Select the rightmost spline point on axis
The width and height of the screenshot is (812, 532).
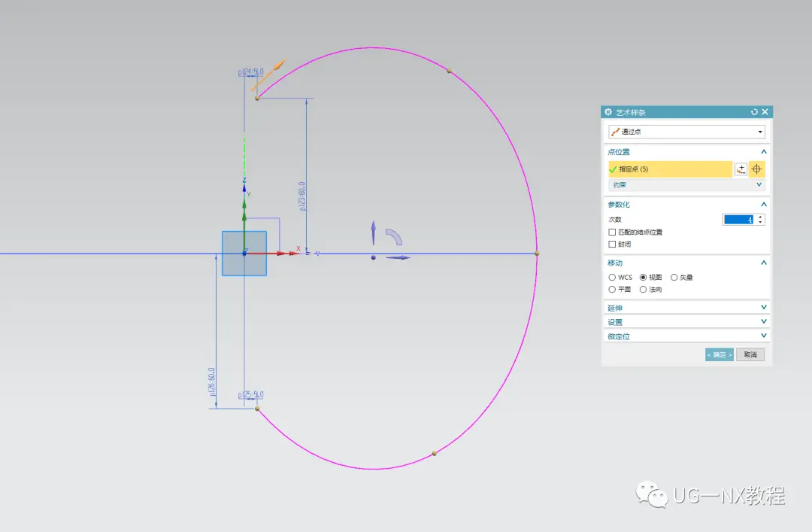tap(537, 254)
